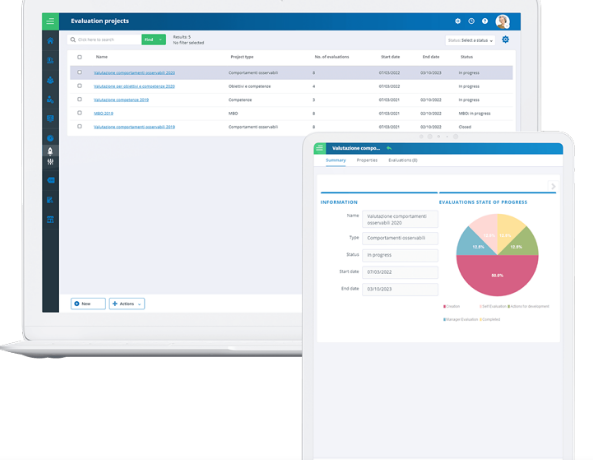The image size is (593, 460).
Task: Click the pink Creation slice of pie chart
Action: pyautogui.click(x=497, y=275)
